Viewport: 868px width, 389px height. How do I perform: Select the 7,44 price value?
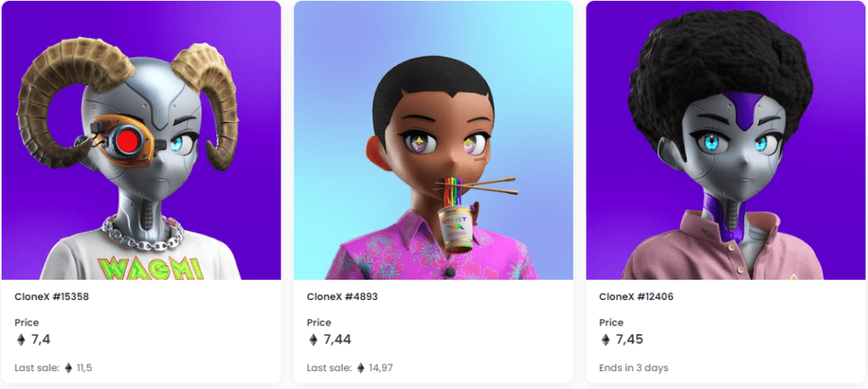[x=337, y=339]
